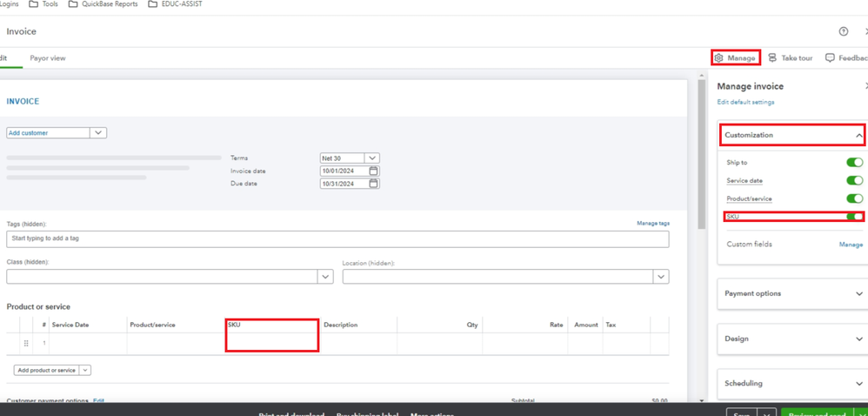Screen dimensions: 868x416
Task: Switch to the Payor view tab
Action: (48, 58)
